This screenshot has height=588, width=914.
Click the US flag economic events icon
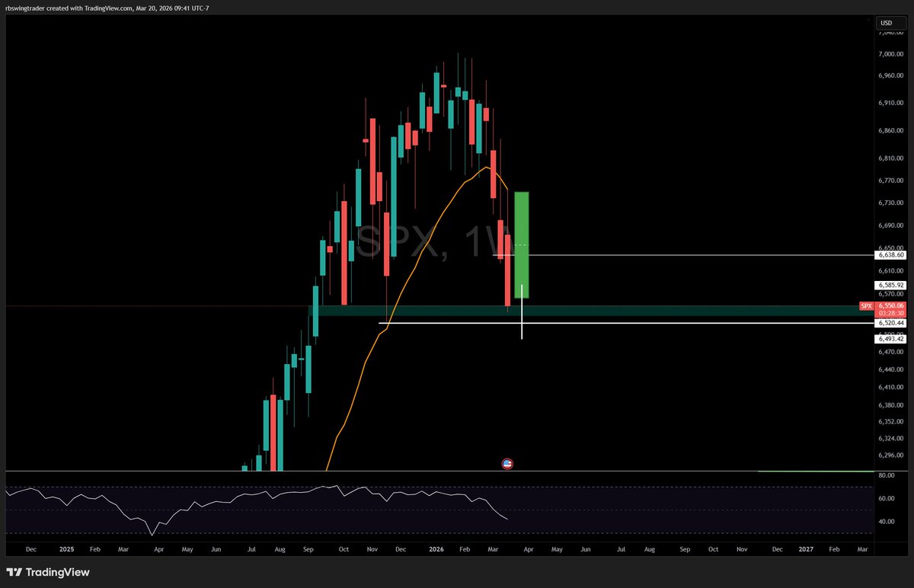507,463
